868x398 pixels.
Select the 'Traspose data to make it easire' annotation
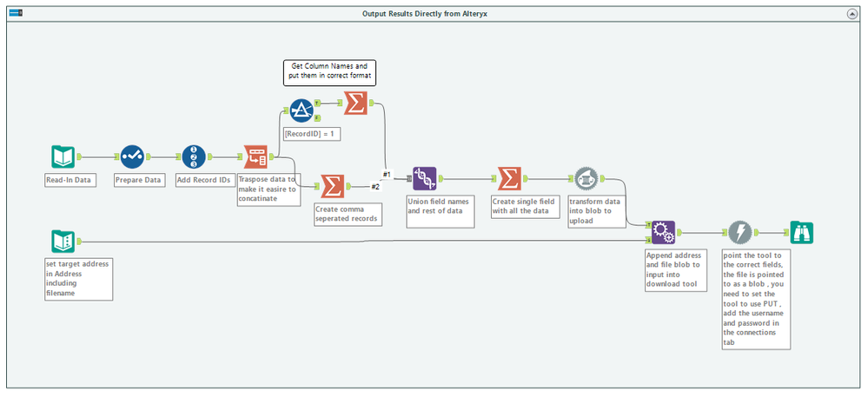pyautogui.click(x=268, y=189)
